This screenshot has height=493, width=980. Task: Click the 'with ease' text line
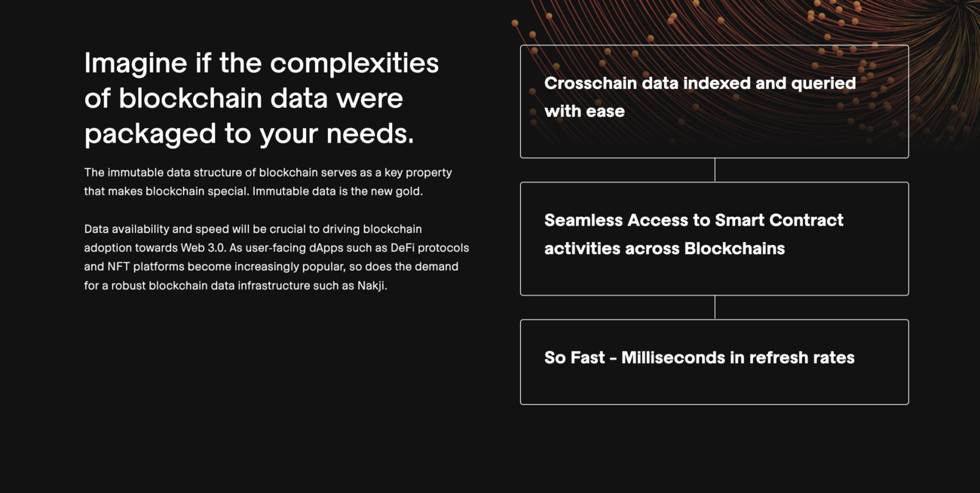click(x=584, y=112)
